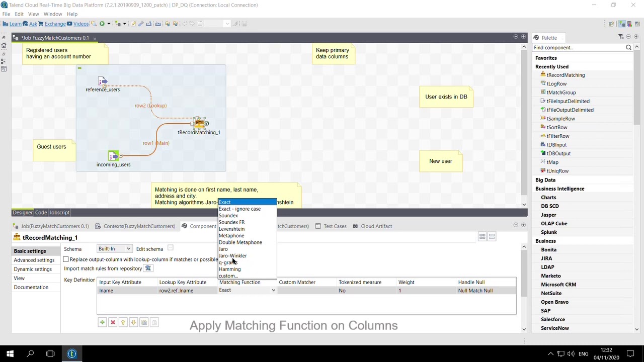644x362 pixels.
Task: Toggle Replace output-column with lookup-column checkbox
Action: [66, 259]
